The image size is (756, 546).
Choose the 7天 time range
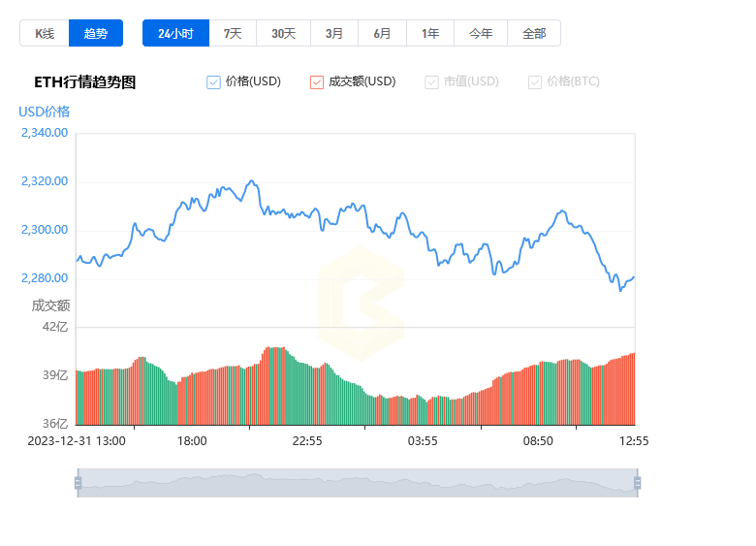point(233,33)
